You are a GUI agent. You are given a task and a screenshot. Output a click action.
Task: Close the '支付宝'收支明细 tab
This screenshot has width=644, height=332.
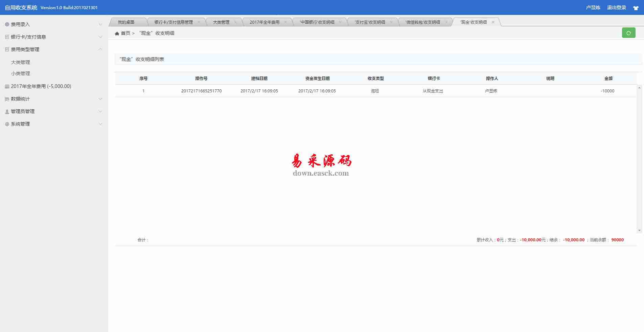[x=391, y=22]
